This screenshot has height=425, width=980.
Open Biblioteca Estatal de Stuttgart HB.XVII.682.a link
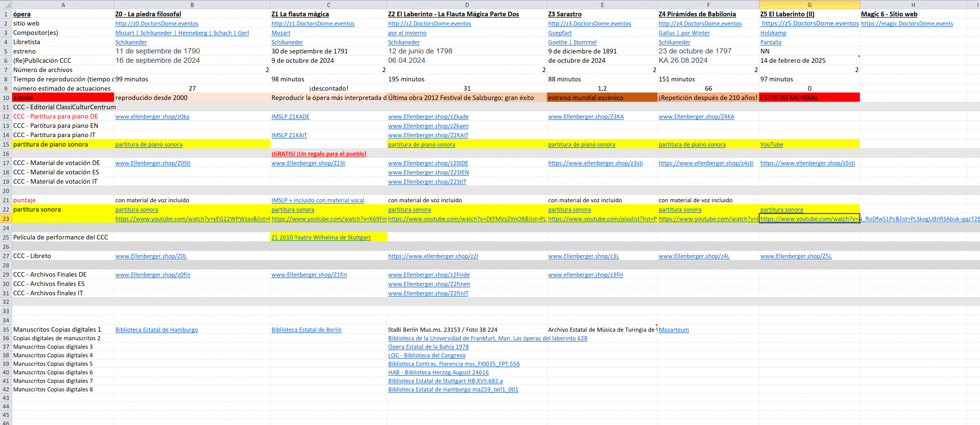[446, 381]
